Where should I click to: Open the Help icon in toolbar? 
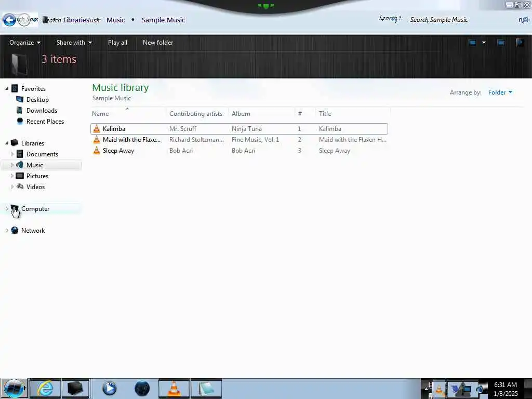[520, 43]
